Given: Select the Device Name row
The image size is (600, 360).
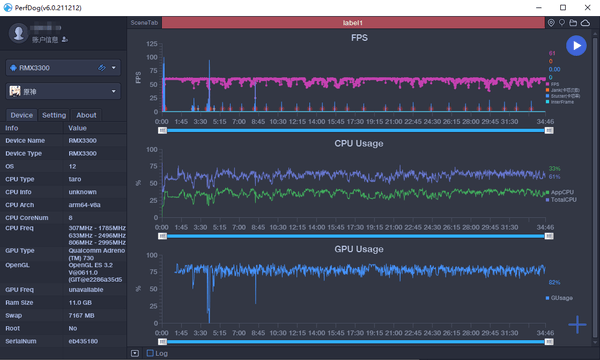Looking at the screenshot, I should (x=63, y=141).
